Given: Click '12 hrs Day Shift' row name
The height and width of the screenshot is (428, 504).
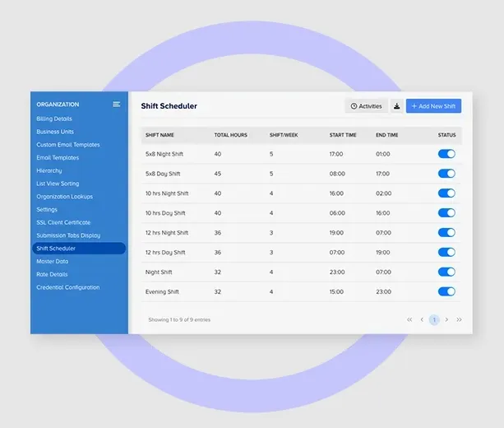Looking at the screenshot, I should pyautogui.click(x=165, y=253).
